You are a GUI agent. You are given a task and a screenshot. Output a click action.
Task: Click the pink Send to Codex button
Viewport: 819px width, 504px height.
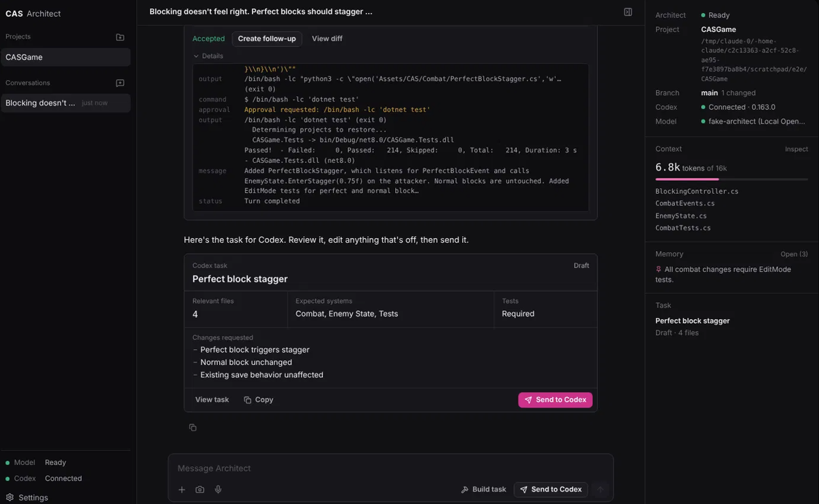(x=555, y=400)
